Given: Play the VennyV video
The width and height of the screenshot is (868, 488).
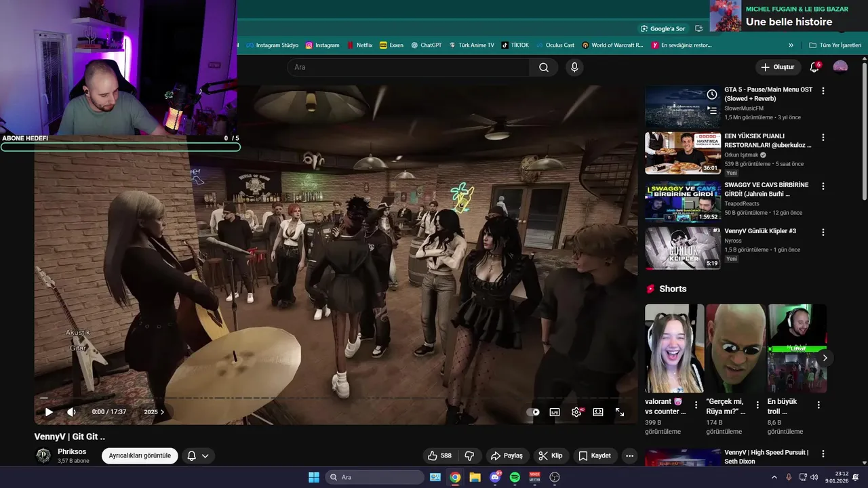Looking at the screenshot, I should pyautogui.click(x=49, y=412).
